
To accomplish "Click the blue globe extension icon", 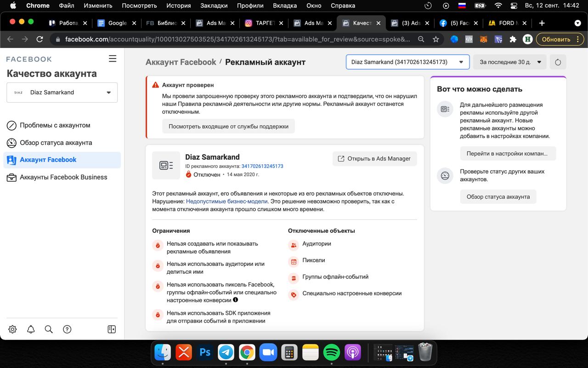I will 454,40.
